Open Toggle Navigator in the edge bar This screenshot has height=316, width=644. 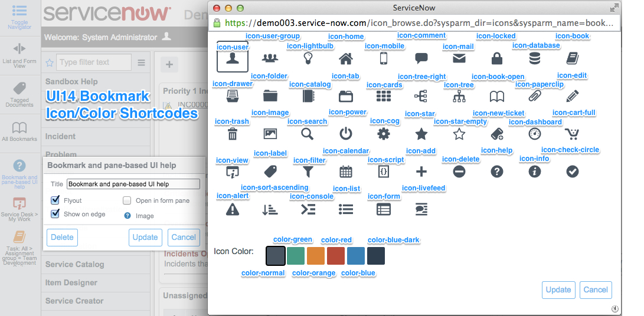pyautogui.click(x=19, y=16)
